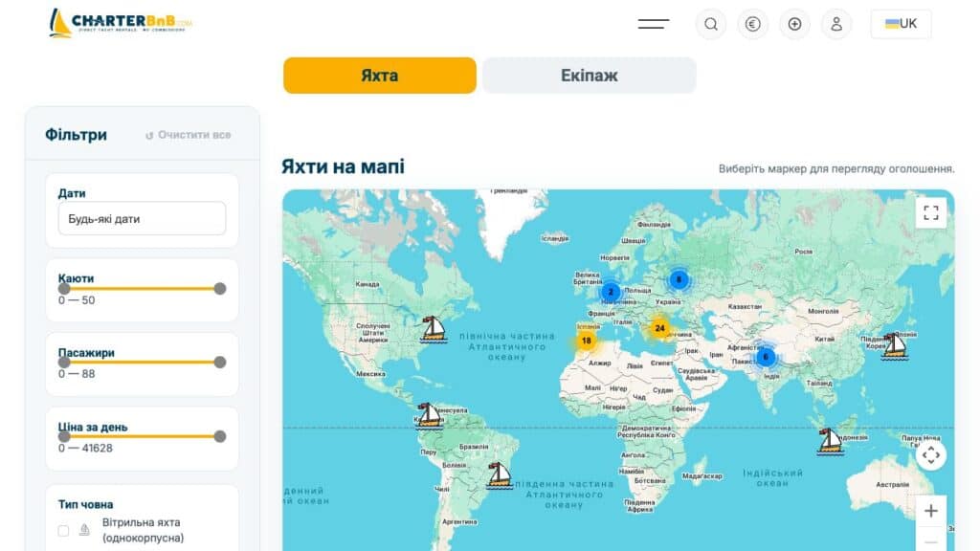
Task: Click the Ціна за день slider left handle
Action: [x=64, y=436]
